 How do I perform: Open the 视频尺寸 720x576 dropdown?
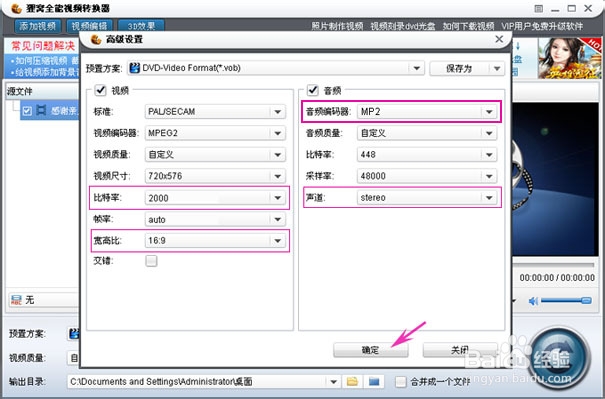(278, 176)
